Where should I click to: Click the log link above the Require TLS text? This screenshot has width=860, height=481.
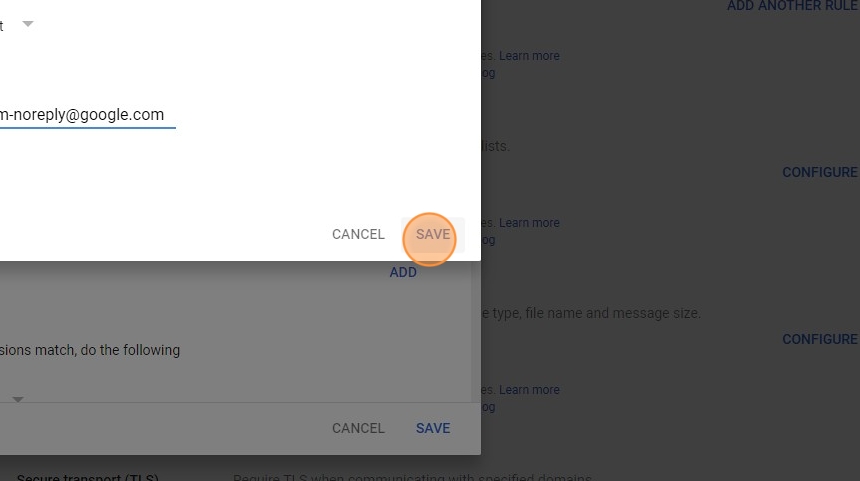pyautogui.click(x=488, y=408)
